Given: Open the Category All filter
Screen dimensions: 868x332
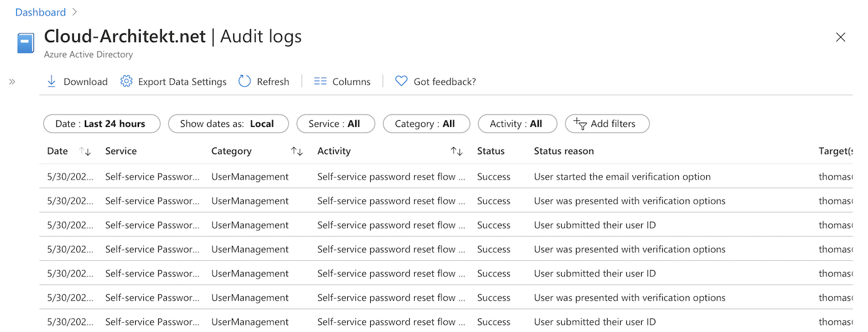Looking at the screenshot, I should (x=427, y=124).
